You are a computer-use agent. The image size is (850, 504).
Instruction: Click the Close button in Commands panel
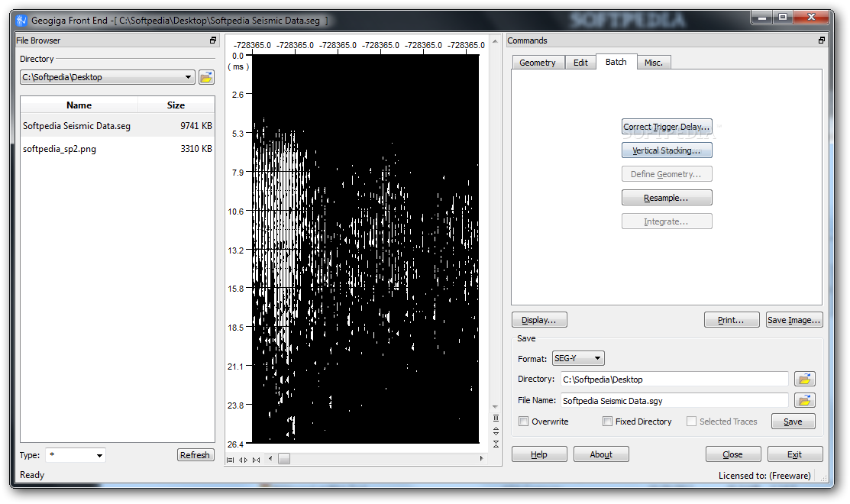click(x=733, y=454)
